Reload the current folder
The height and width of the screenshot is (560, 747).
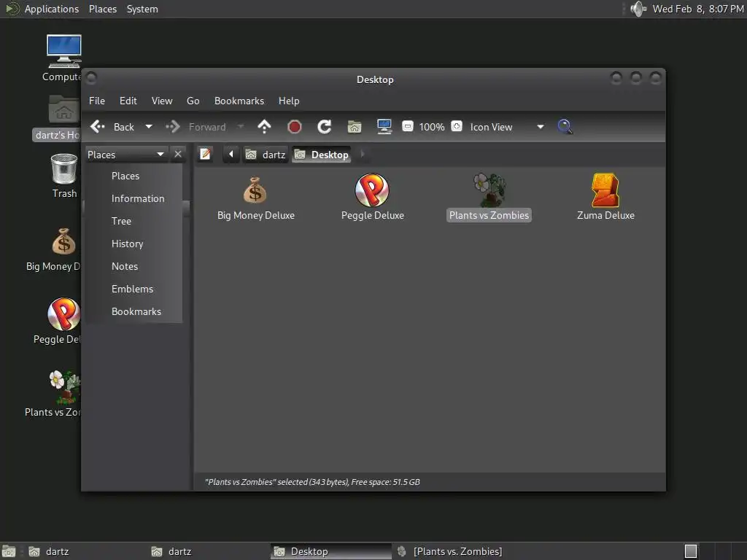[325, 127]
